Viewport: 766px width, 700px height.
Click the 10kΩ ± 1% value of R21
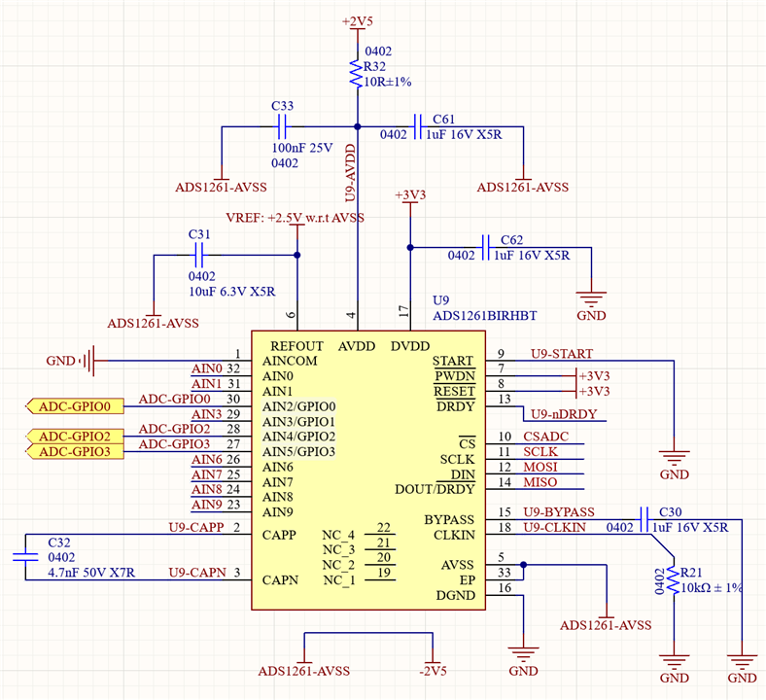(712, 587)
